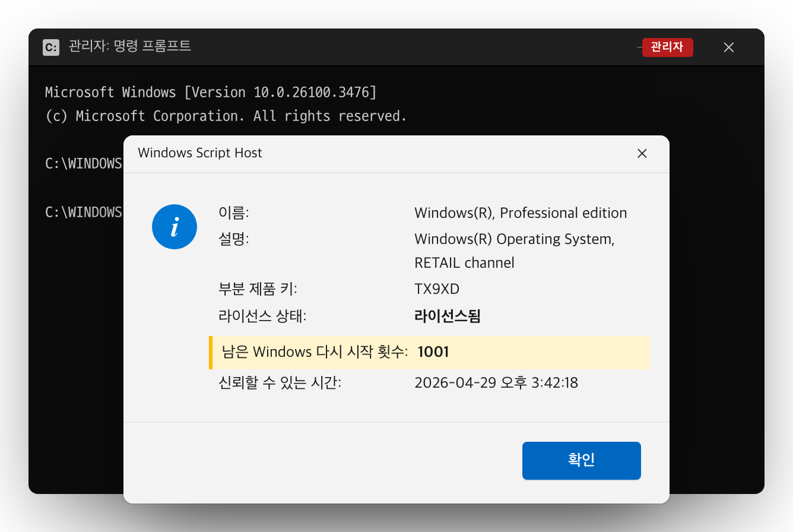Click the Windows Script Host title
Screen dimensions: 793x532
200,153
